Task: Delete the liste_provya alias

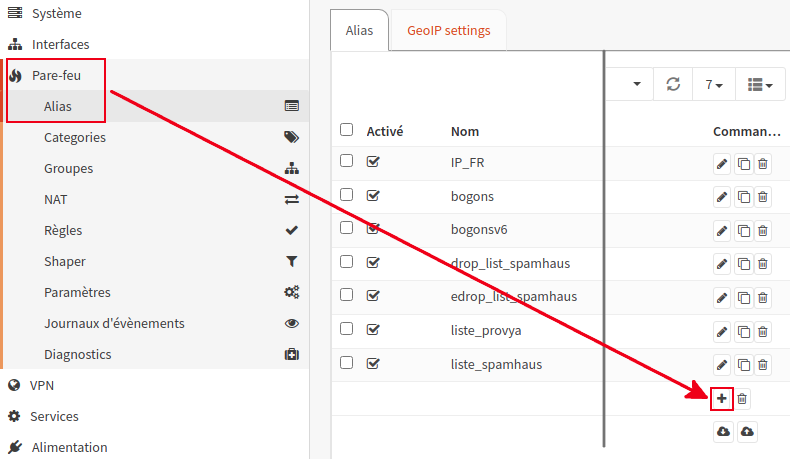Action: pos(763,332)
